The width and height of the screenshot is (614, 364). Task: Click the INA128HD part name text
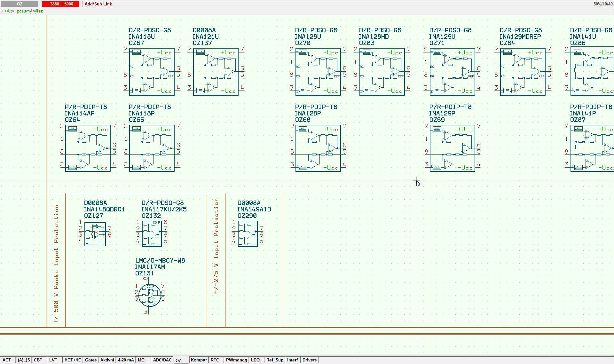(x=374, y=36)
